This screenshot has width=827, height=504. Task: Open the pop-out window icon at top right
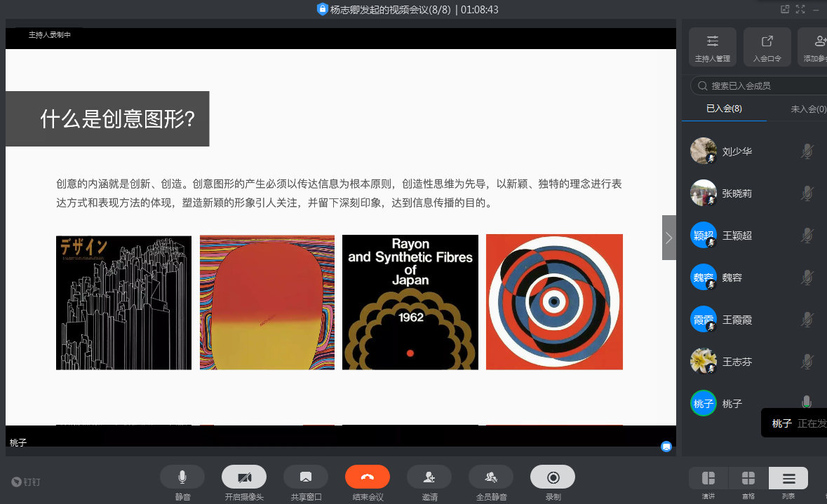point(785,9)
